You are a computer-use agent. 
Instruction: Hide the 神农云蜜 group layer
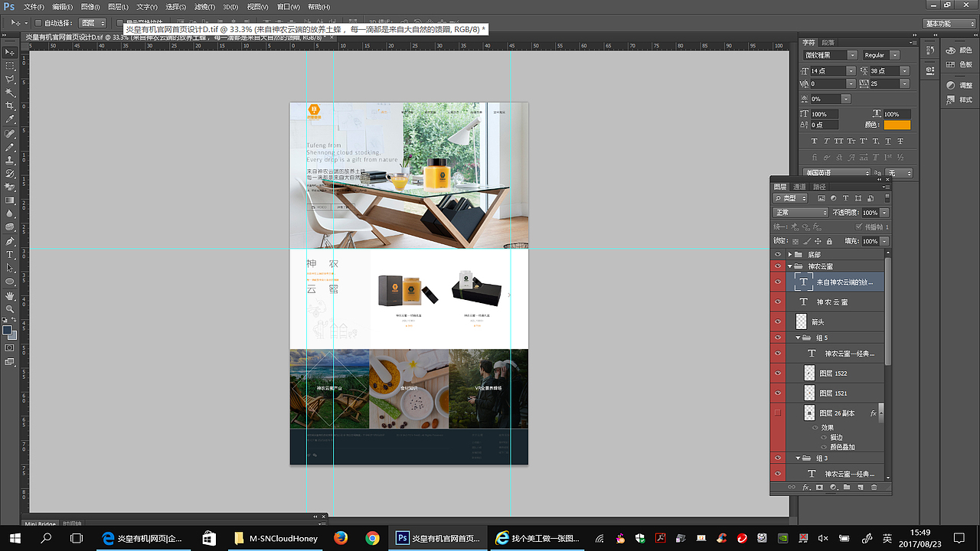[x=778, y=266]
